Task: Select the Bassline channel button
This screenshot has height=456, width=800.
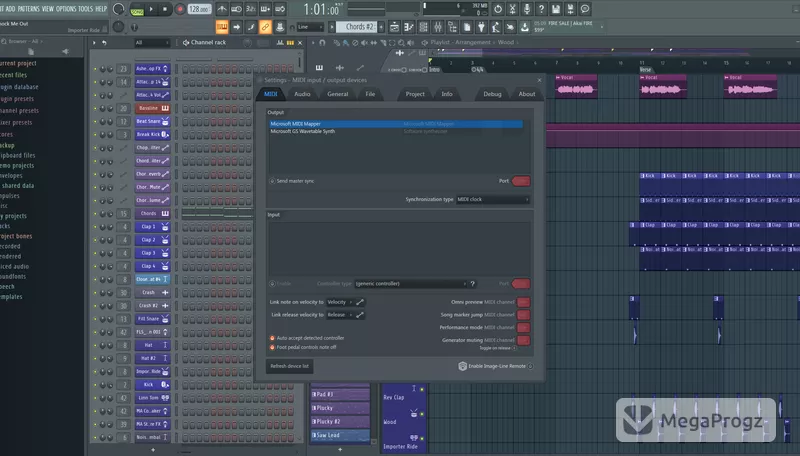Action: click(152, 108)
